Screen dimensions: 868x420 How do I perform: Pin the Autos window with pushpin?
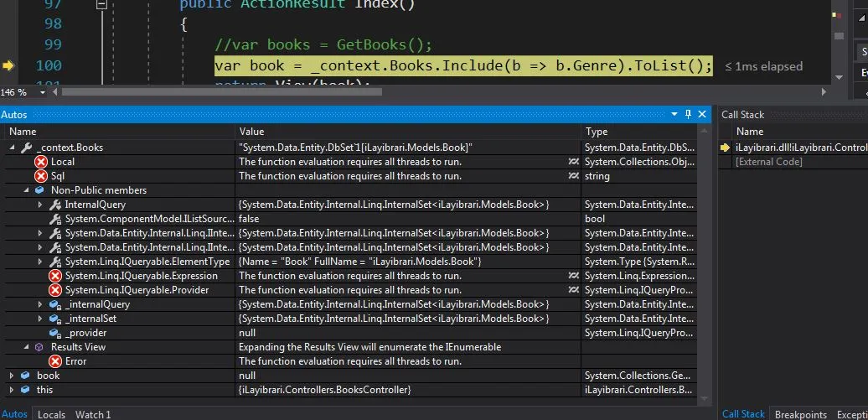point(688,114)
